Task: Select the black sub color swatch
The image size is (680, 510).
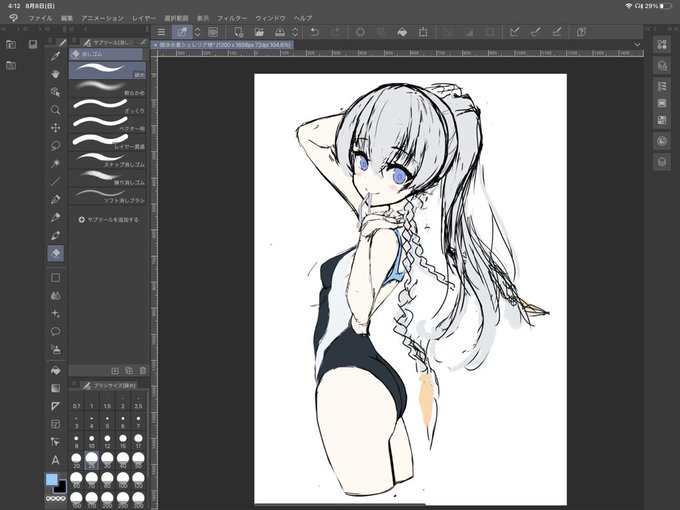Action: 60,487
